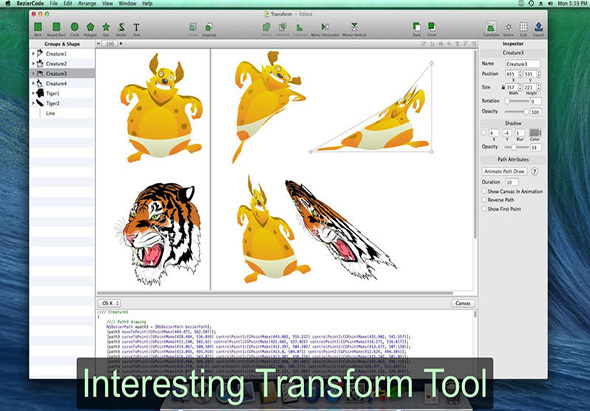Open the Edit menu
This screenshot has width=590, height=411.
tap(68, 3)
